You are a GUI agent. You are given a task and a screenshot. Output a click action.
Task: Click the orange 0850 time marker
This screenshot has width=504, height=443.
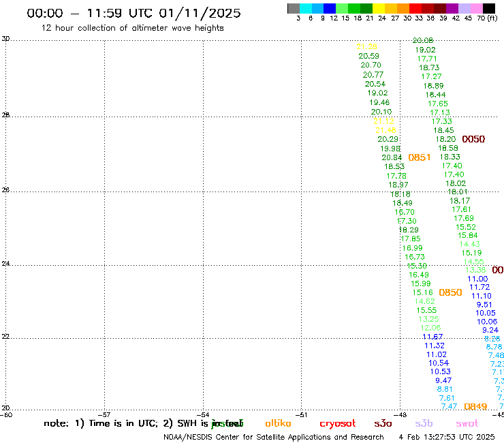coord(450,292)
